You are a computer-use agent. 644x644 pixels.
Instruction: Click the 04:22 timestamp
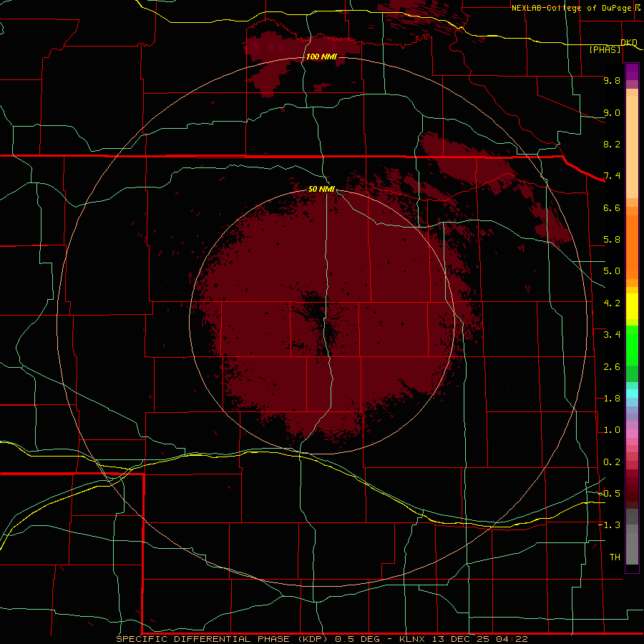coord(512,639)
